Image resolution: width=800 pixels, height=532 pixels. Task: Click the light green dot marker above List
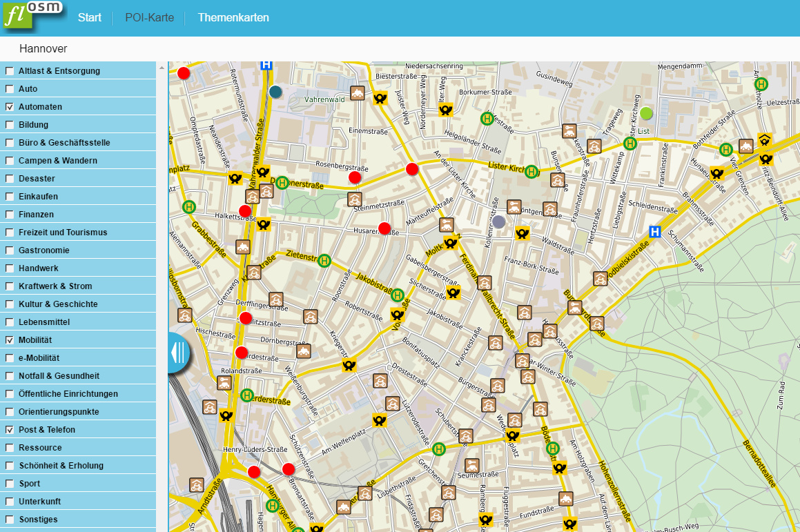[646, 113]
